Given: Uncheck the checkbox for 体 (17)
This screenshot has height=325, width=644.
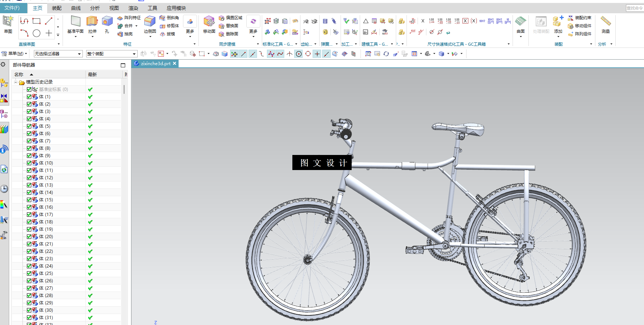Looking at the screenshot, I should tap(29, 215).
